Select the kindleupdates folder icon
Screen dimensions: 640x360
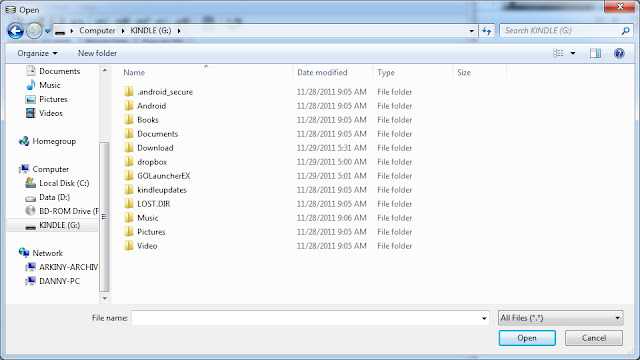[129, 189]
